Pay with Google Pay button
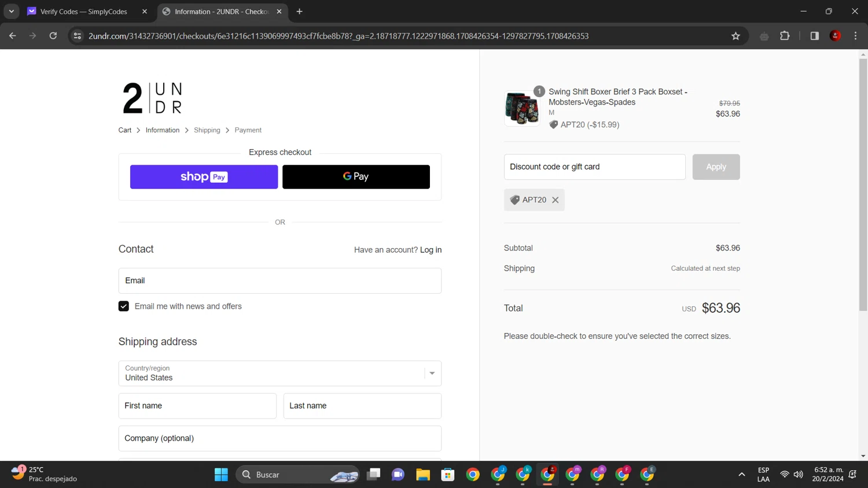Image resolution: width=868 pixels, height=488 pixels. click(x=356, y=177)
